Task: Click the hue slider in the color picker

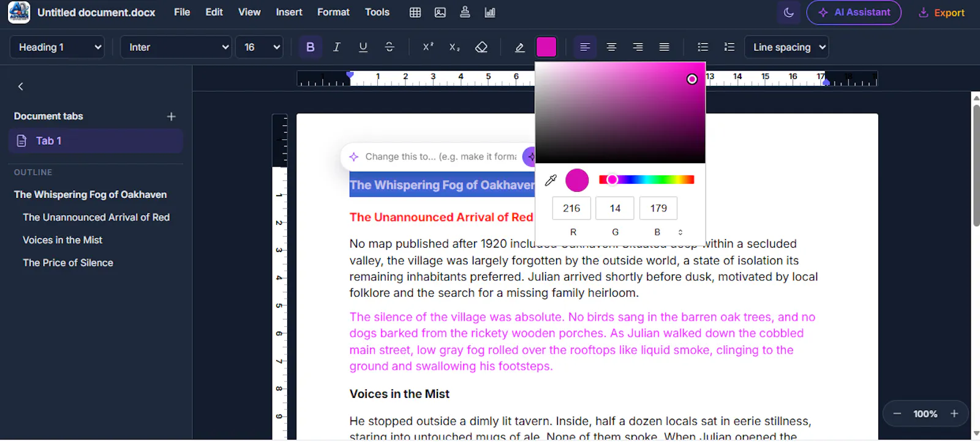Action: coord(646,180)
